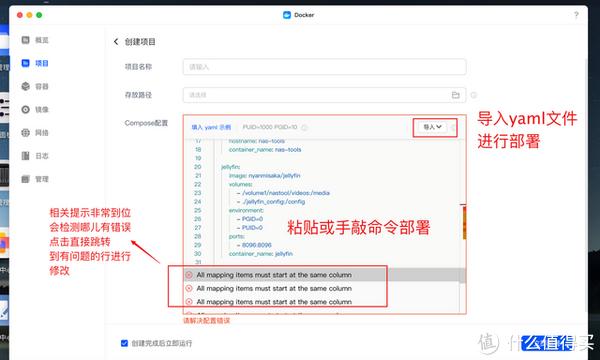Go back using the arrow beside 创建项目
The height and width of the screenshot is (360, 600).
tap(116, 42)
